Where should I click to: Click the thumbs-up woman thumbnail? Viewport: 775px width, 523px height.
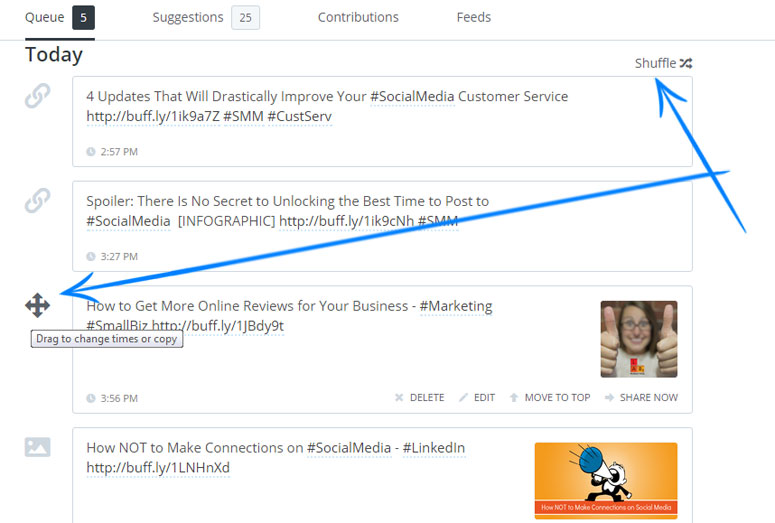(639, 339)
